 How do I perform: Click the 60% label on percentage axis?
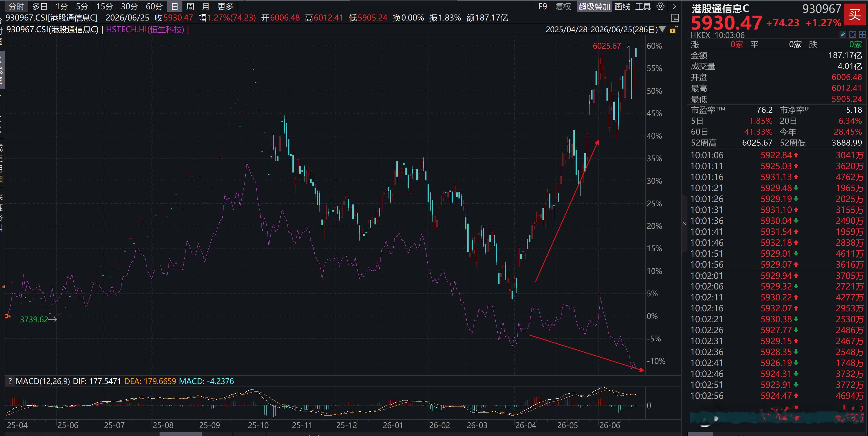point(654,46)
